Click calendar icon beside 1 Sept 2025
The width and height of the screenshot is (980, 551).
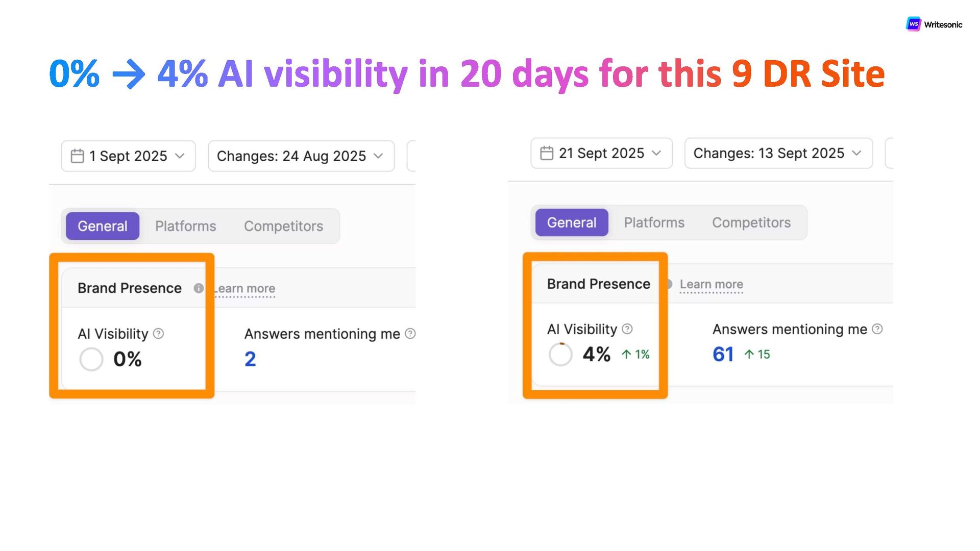[x=77, y=156]
